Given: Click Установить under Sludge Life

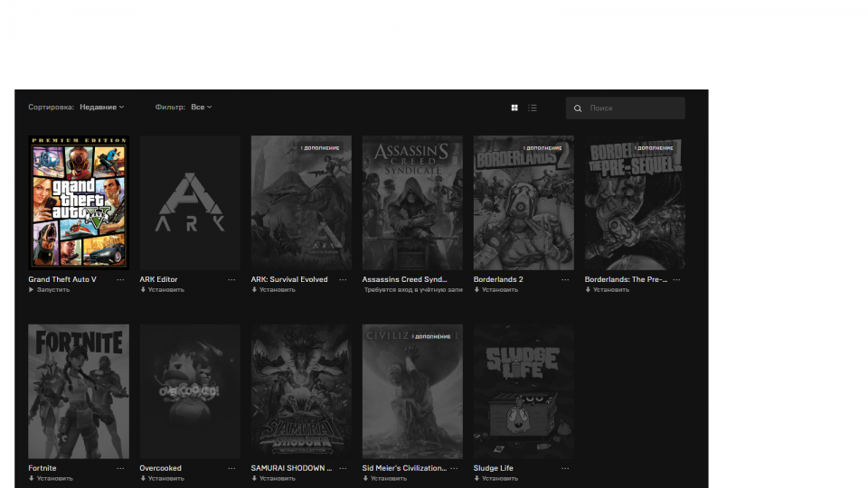Looking at the screenshot, I should (496, 479).
